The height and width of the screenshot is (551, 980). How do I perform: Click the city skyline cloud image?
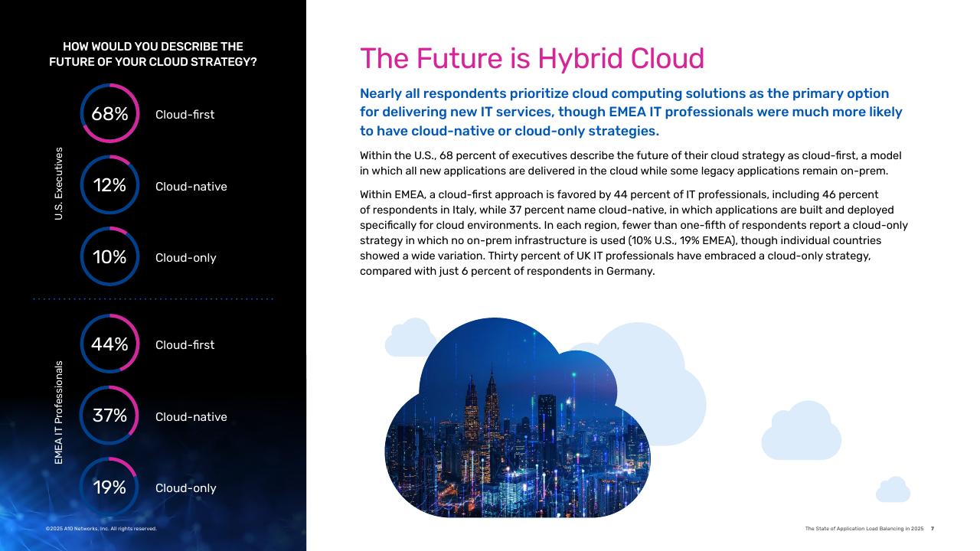518,418
